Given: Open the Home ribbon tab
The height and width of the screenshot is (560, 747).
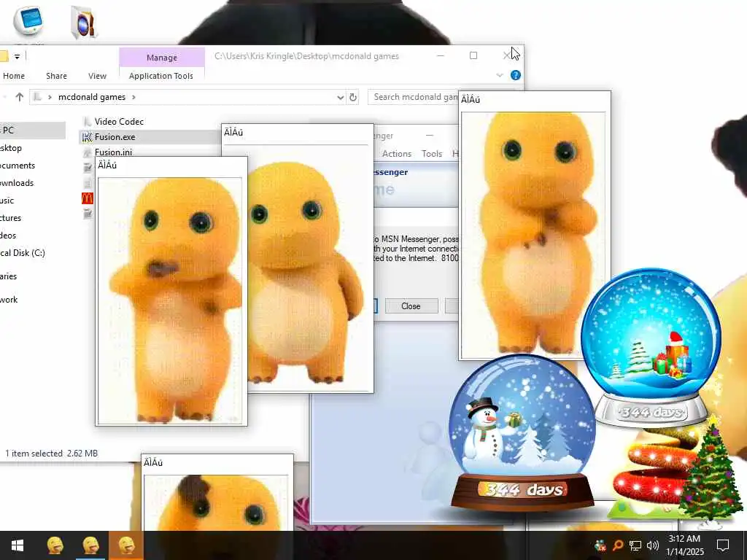Looking at the screenshot, I should (x=14, y=76).
